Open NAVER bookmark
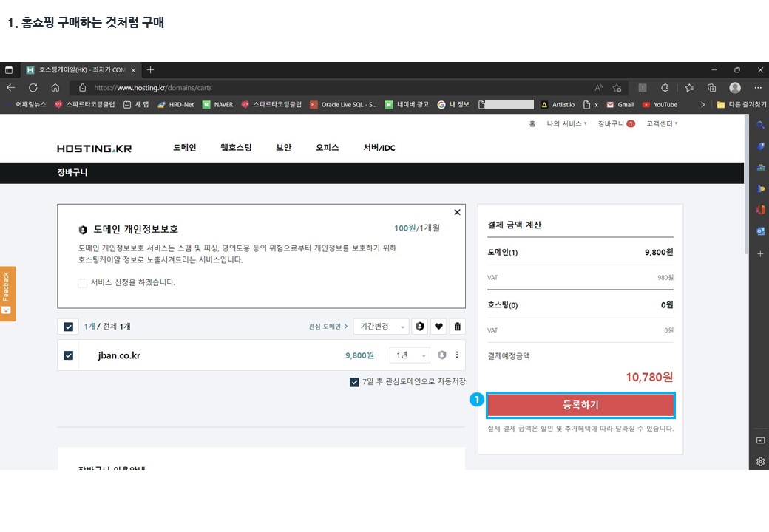The height and width of the screenshot is (532, 769). [217, 104]
